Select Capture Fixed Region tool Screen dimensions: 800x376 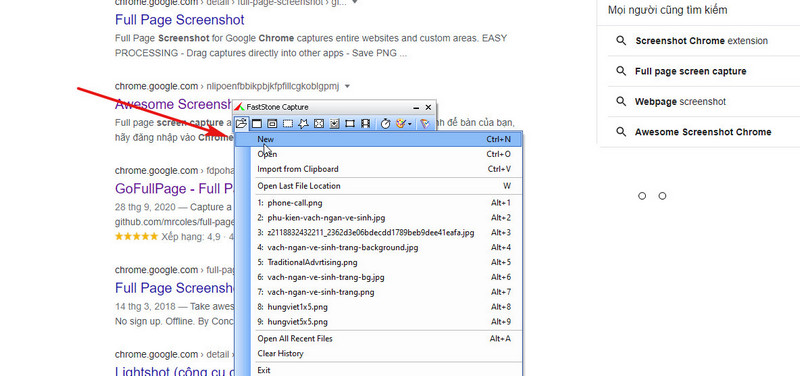(350, 123)
